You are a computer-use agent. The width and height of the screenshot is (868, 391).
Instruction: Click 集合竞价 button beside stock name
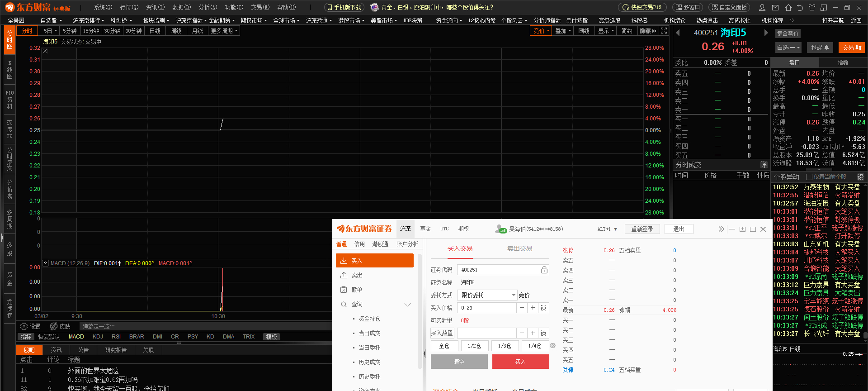coord(788,33)
